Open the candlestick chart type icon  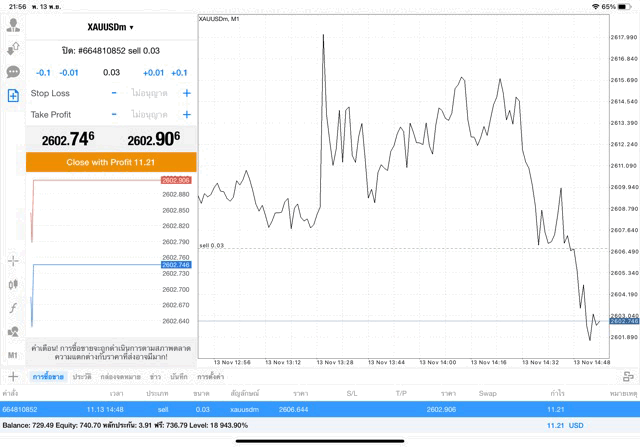tap(13, 285)
